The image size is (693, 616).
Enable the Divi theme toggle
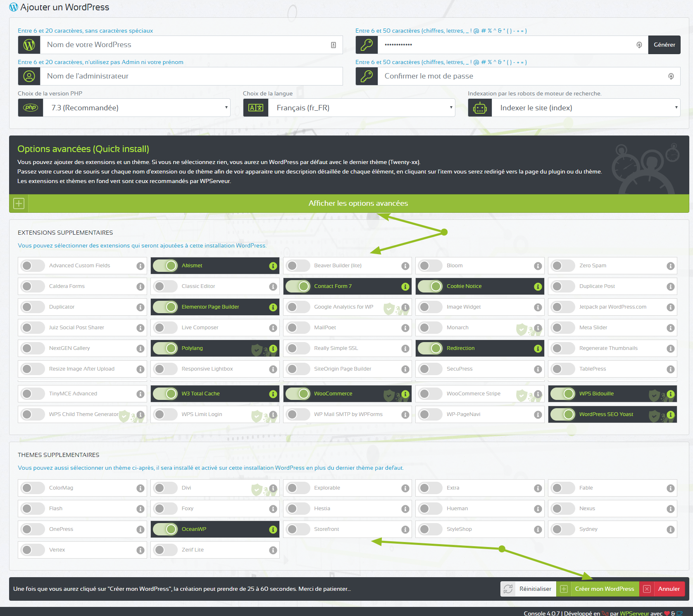pyautogui.click(x=165, y=488)
